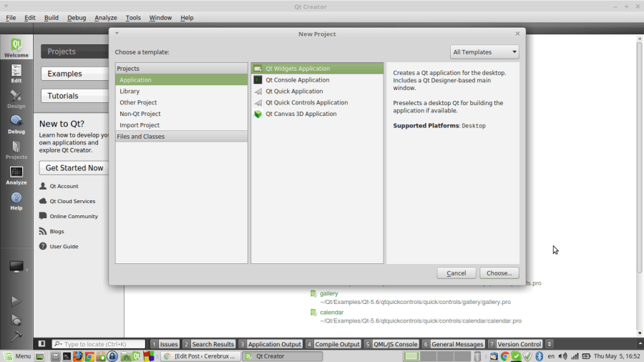The image size is (644, 362).
Task: Open the Examples welcome tab
Action: coord(75,74)
